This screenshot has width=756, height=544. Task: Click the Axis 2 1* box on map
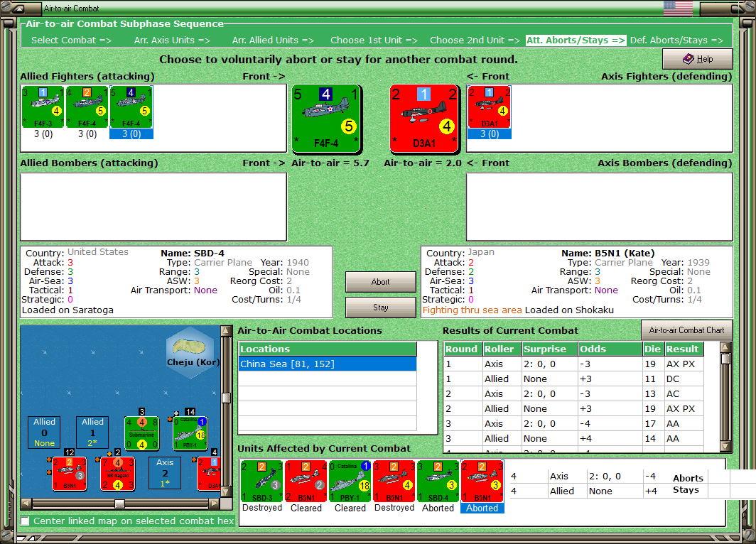(x=165, y=473)
